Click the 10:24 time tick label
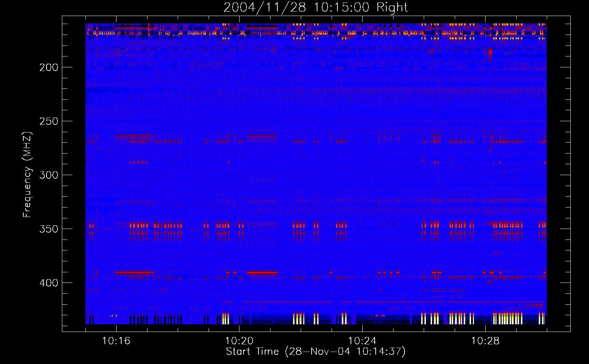 tap(362, 341)
